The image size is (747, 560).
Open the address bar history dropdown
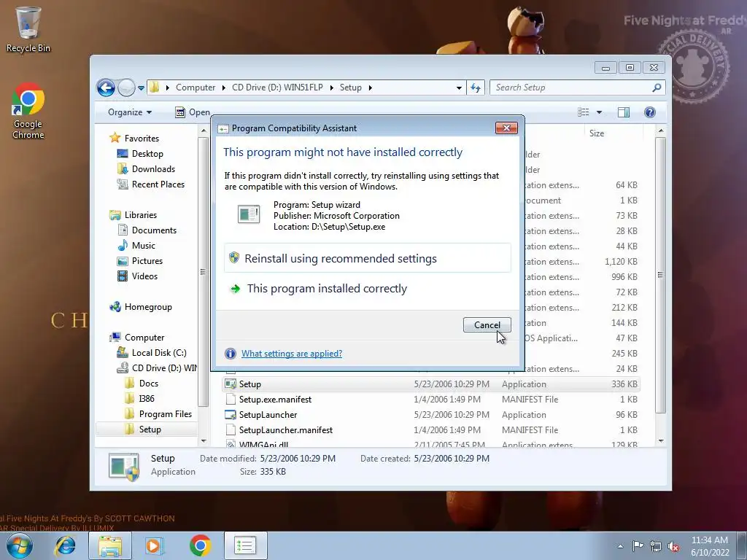tap(459, 88)
